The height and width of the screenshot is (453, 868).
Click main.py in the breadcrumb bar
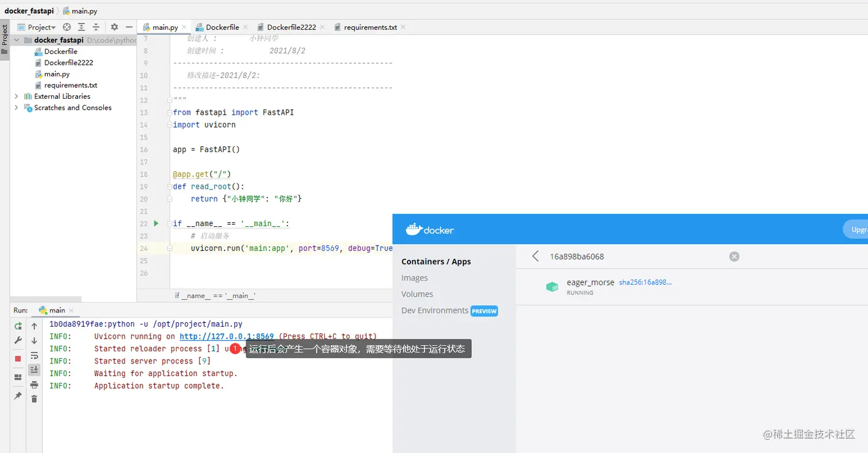[79, 10]
